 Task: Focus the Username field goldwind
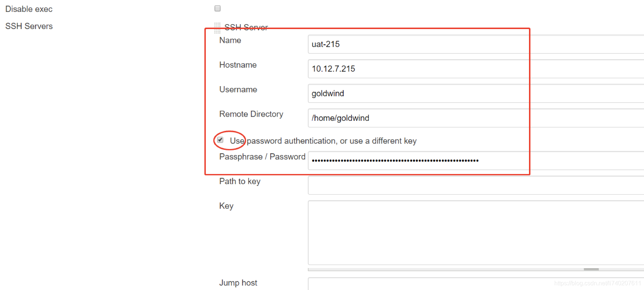click(x=476, y=94)
